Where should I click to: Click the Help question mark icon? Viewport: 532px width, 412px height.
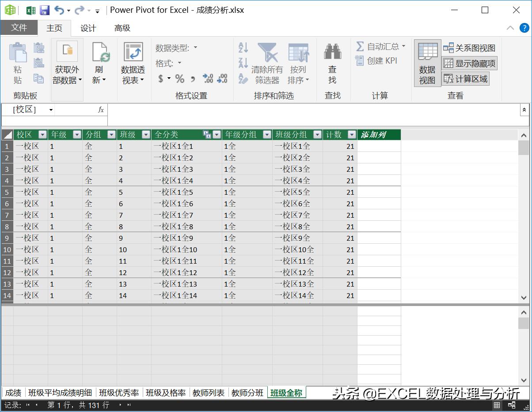pos(524,28)
